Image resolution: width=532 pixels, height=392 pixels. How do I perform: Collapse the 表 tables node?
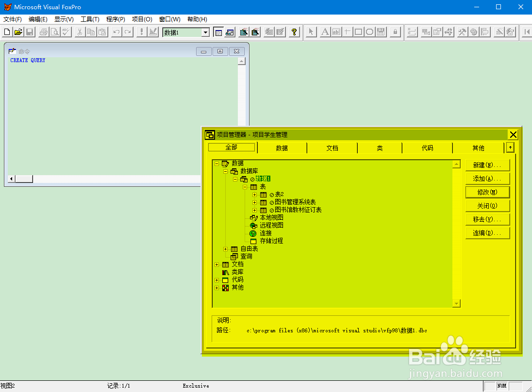pyautogui.click(x=245, y=187)
